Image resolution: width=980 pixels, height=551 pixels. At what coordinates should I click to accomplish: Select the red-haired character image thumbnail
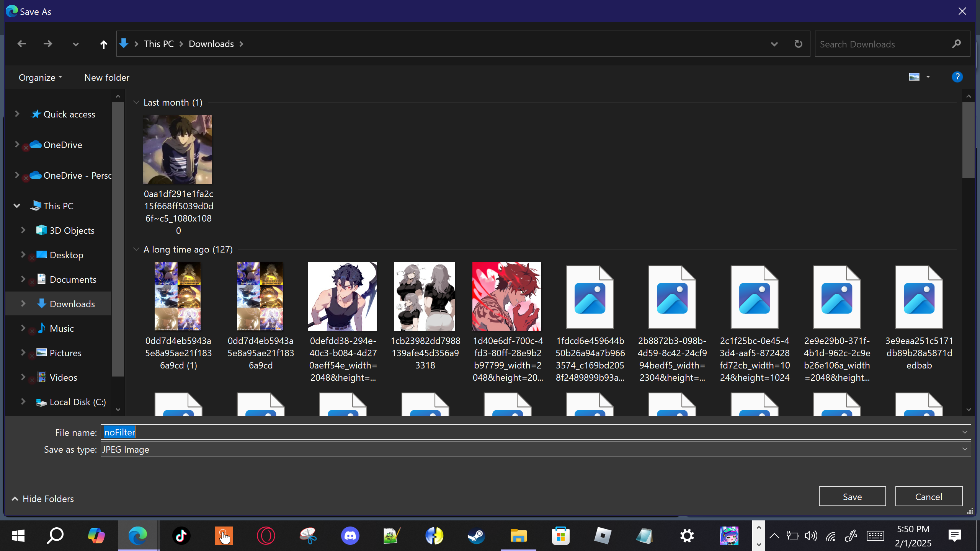pos(506,297)
